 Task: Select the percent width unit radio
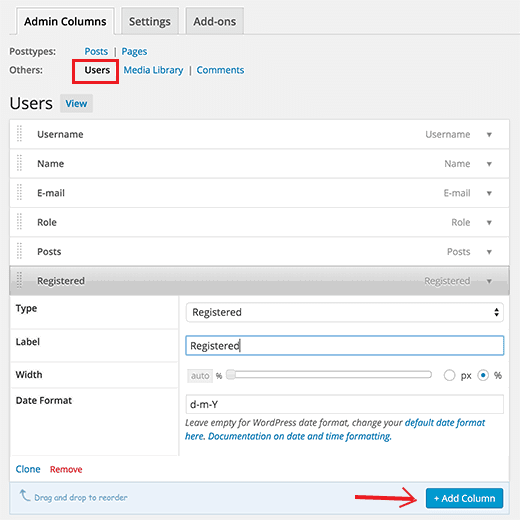483,375
